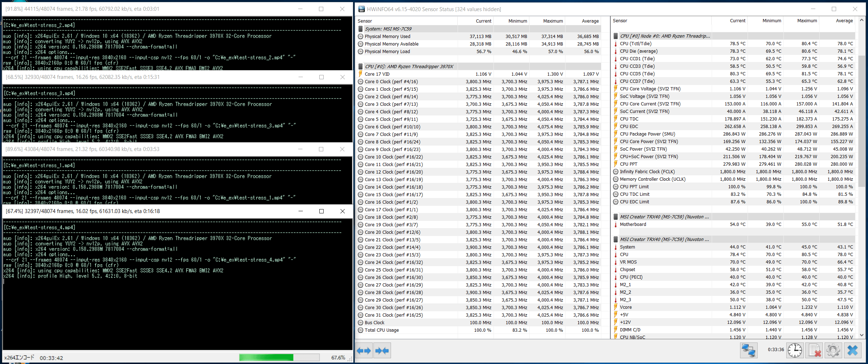This screenshot has height=364, width=868.
Task: Click the x264 encode green progress bar
Action: tap(279, 358)
